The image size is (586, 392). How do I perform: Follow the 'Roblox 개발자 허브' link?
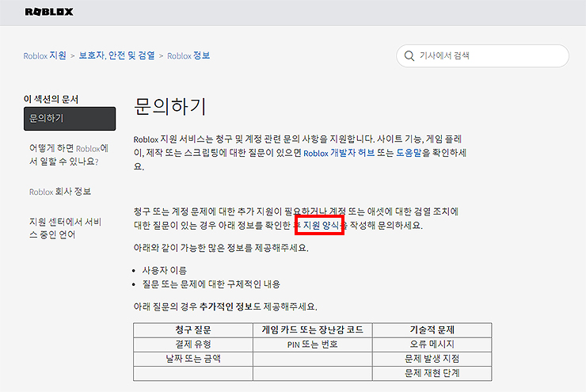coord(339,153)
